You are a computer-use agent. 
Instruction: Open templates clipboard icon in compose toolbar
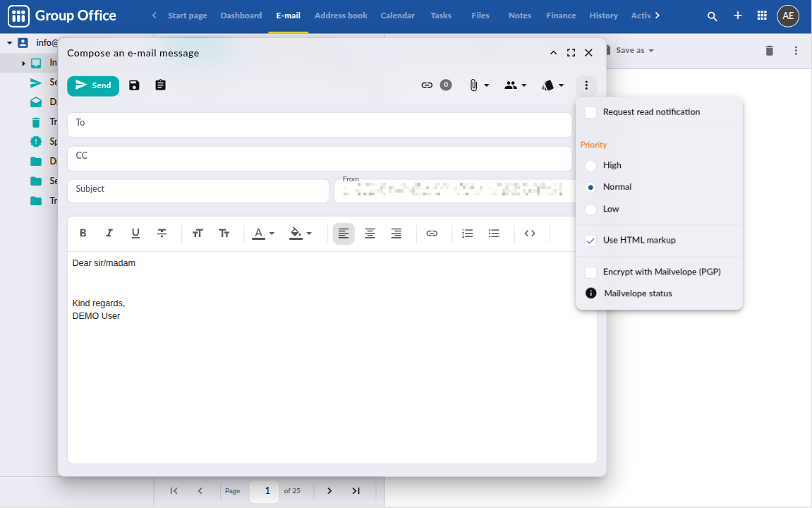click(161, 85)
